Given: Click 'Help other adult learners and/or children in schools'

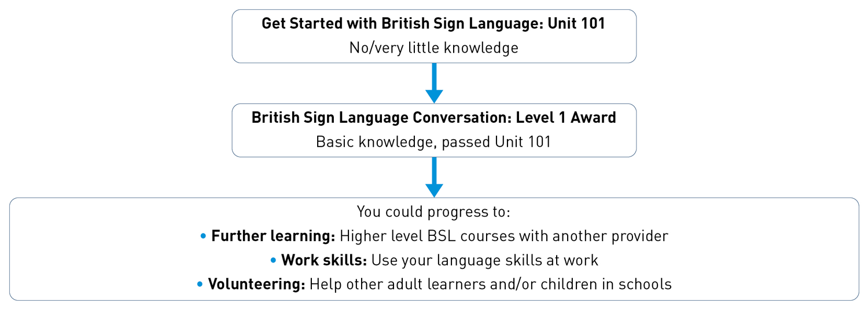Looking at the screenshot, I should (x=491, y=285).
